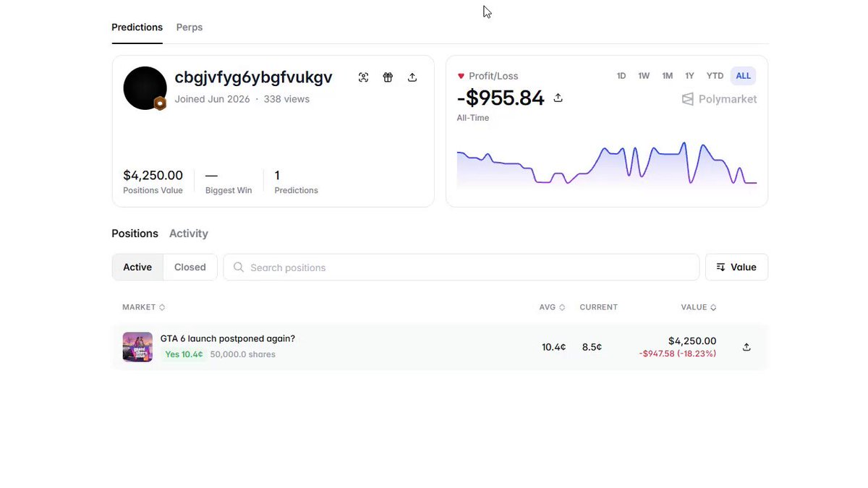The width and height of the screenshot is (868, 488).
Task: Click the heart icon beside Profit/Loss
Action: tap(461, 76)
